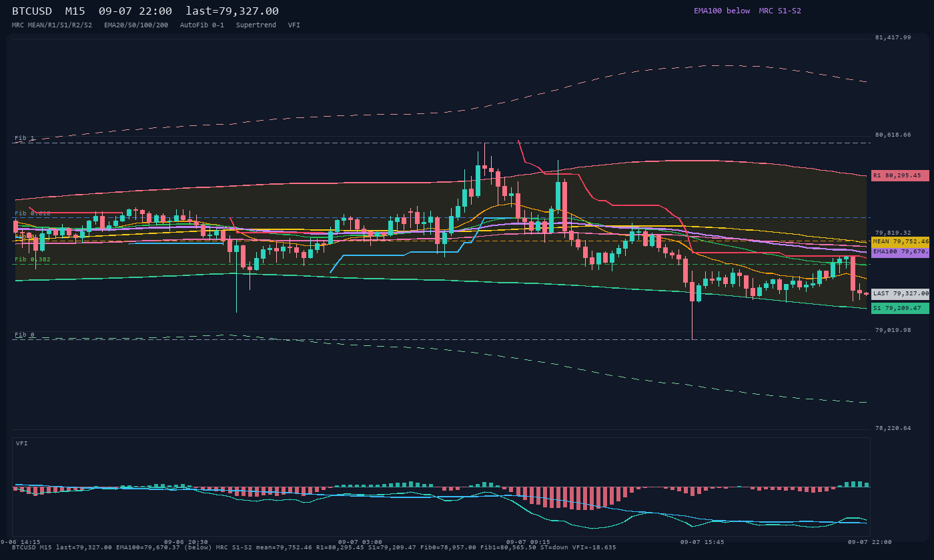Select the EMA100 price tag on the axis
Image resolution: width=934 pixels, height=560 pixels.
click(900, 252)
